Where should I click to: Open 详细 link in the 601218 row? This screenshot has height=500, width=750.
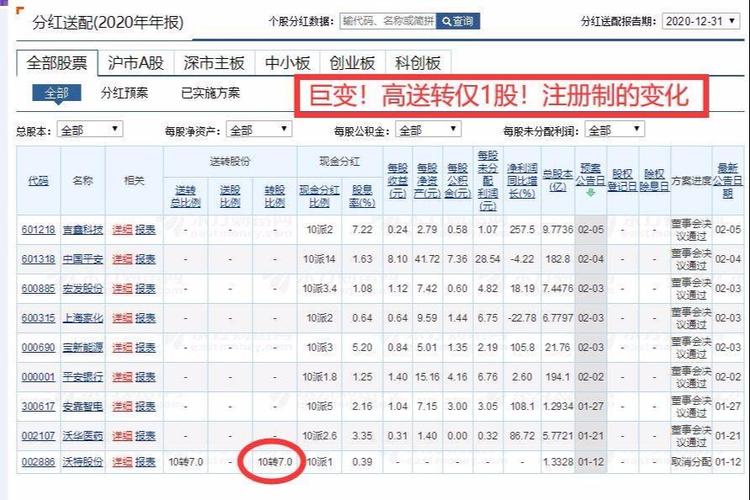122,230
